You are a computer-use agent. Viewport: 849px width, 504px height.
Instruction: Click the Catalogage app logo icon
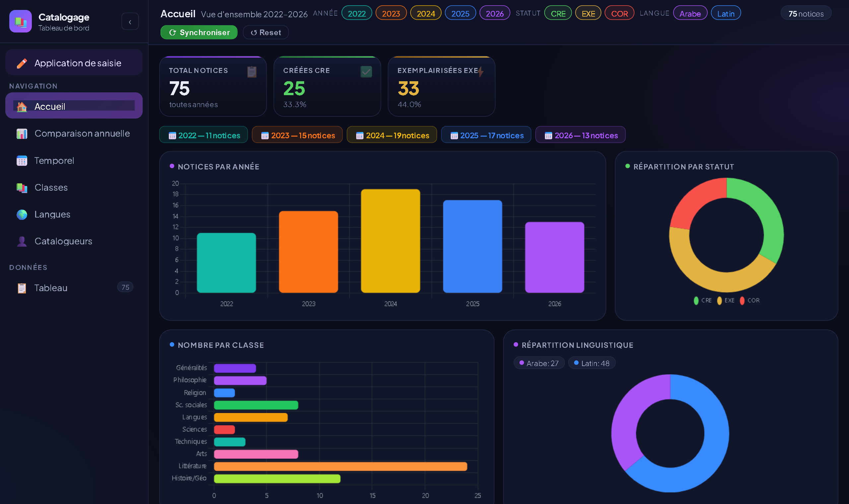[x=20, y=22]
